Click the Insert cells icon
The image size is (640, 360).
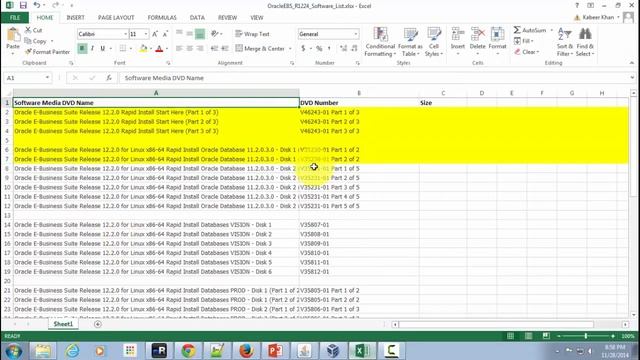(x=458, y=34)
